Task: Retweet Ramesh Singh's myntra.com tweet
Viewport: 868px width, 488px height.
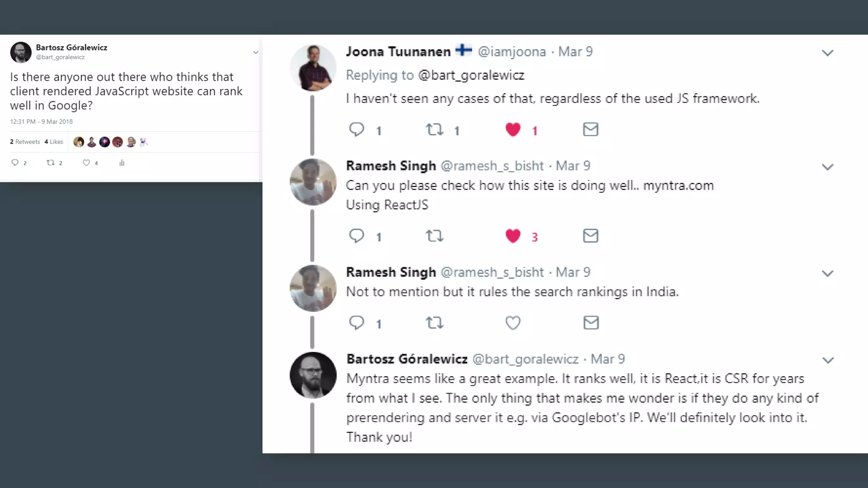Action: 434,236
